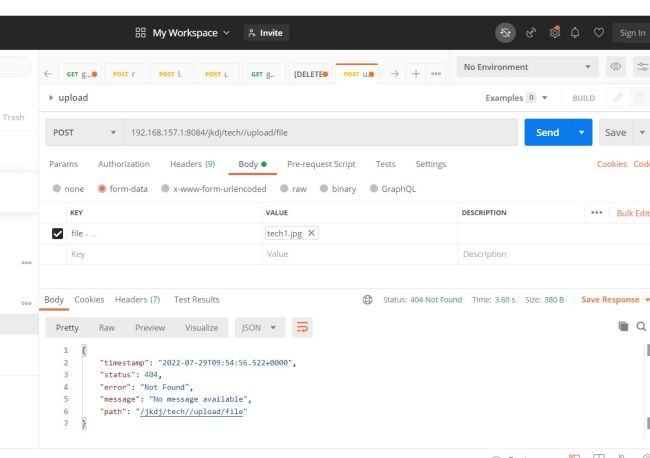Open the response Headers (7) tab
Viewport: 650px width, 458px height.
point(138,300)
